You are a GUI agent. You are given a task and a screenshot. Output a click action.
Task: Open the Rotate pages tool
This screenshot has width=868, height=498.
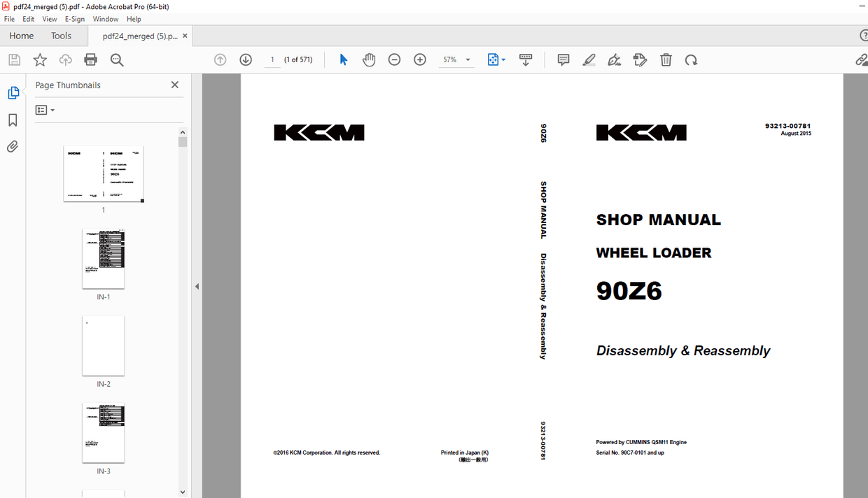692,59
